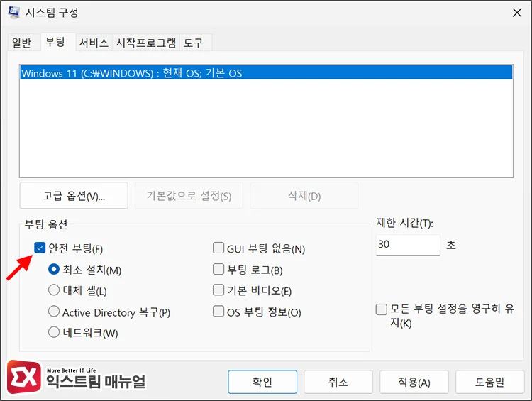The height and width of the screenshot is (401, 532).
Task: Tick the OS 부팅 정보(O) checkbox
Action: point(218,312)
